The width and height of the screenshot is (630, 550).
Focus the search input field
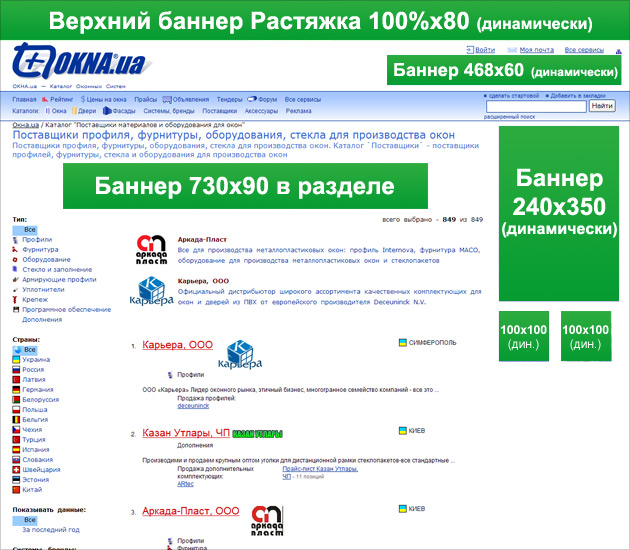coord(536,106)
